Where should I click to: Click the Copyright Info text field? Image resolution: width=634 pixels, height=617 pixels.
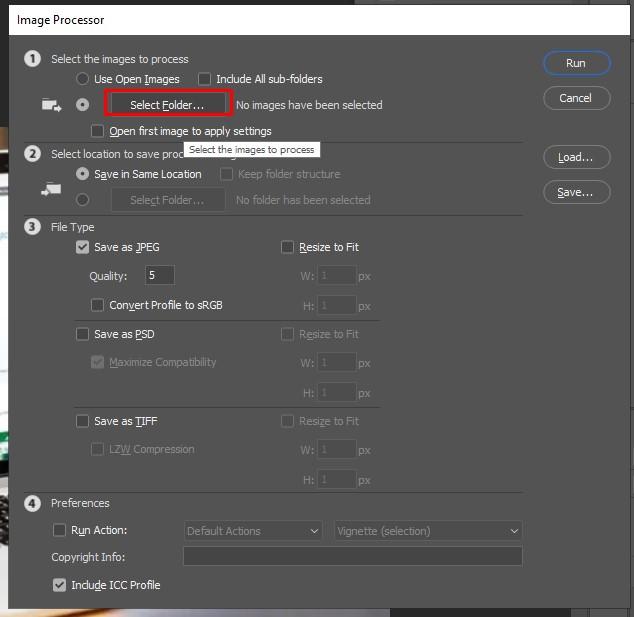click(352, 557)
